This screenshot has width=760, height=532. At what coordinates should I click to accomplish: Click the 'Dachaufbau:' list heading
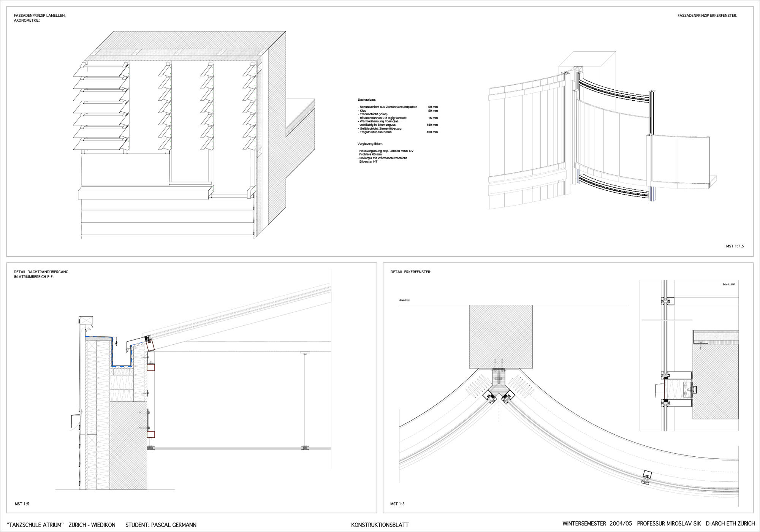[x=366, y=100]
